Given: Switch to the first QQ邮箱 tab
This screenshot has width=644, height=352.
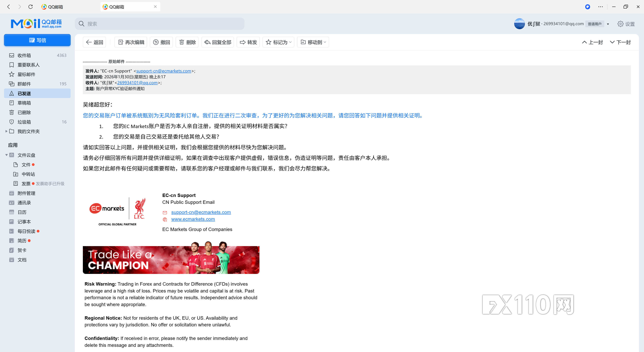Looking at the screenshot, I should (x=52, y=7).
